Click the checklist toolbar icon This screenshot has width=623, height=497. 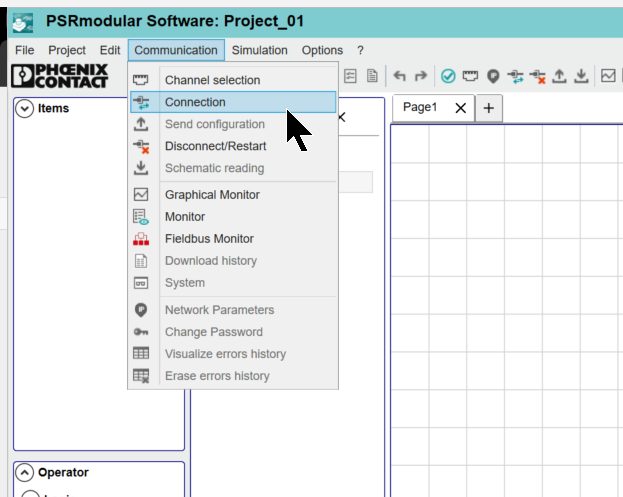point(350,75)
